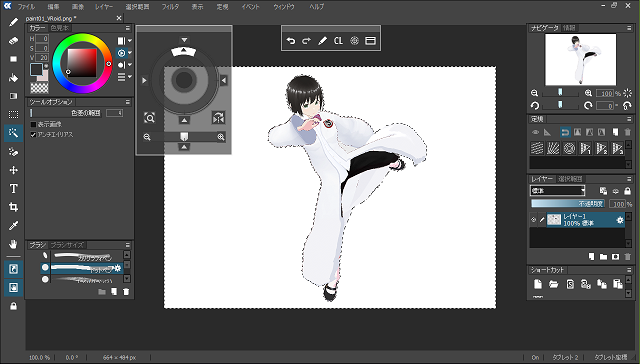Viewport: 640px width, 364px height.
Task: Click the Navigator zoom percentage field
Action: (x=605, y=93)
